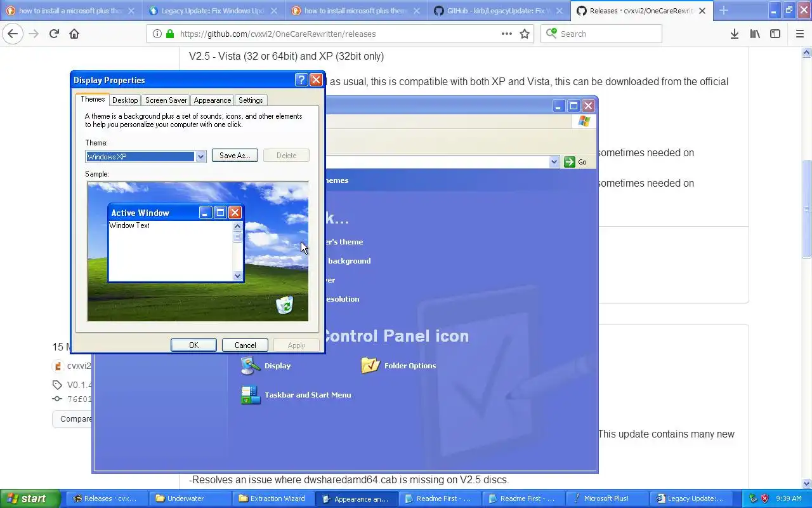Open a new browser tab
Screen dimensions: 812x508
point(723,11)
